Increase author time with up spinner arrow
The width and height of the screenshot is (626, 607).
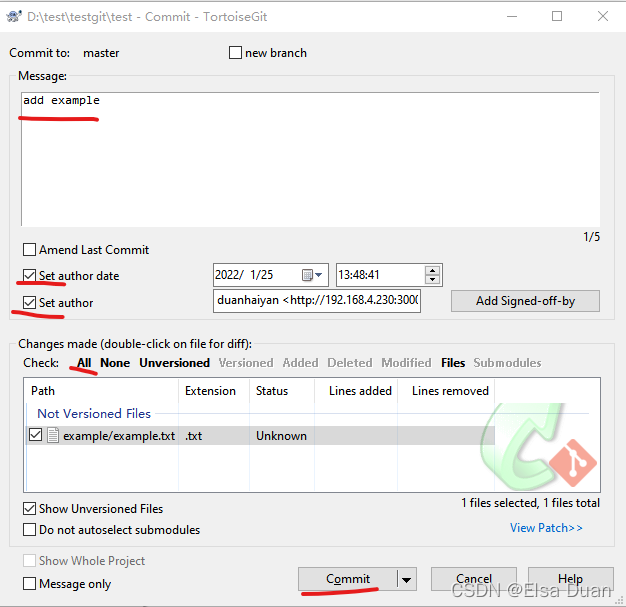(432, 270)
